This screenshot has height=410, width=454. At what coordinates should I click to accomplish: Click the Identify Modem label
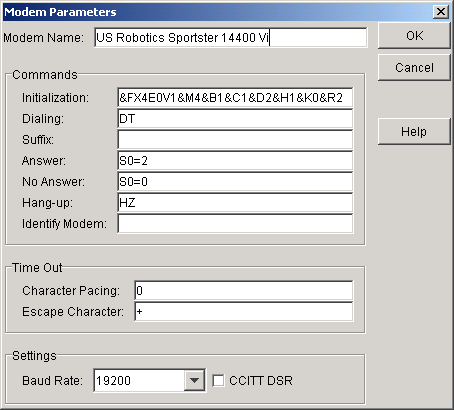[x=64, y=224]
